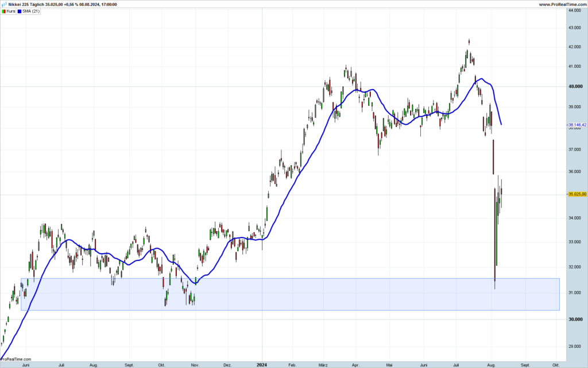Click the Dez. label on the time axis
Viewport: 588px width, 368px height.
[227, 365]
